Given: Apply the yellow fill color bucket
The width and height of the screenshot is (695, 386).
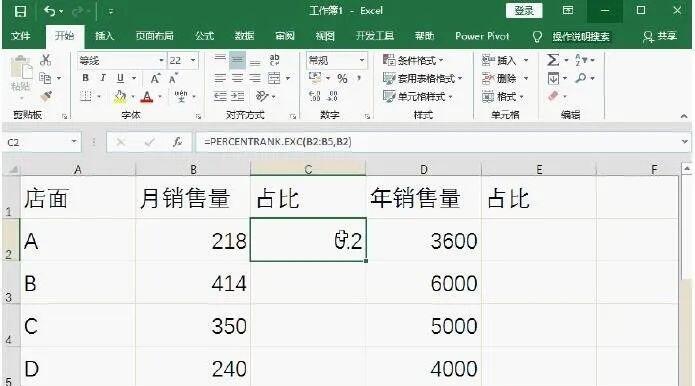Looking at the screenshot, I should [x=120, y=97].
